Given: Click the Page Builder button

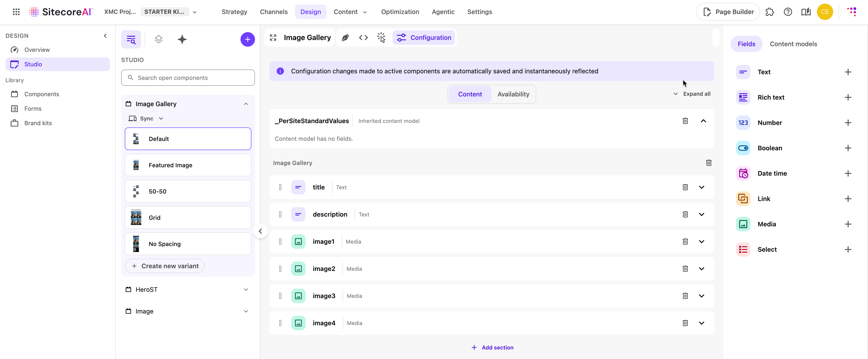Looking at the screenshot, I should click(x=728, y=12).
